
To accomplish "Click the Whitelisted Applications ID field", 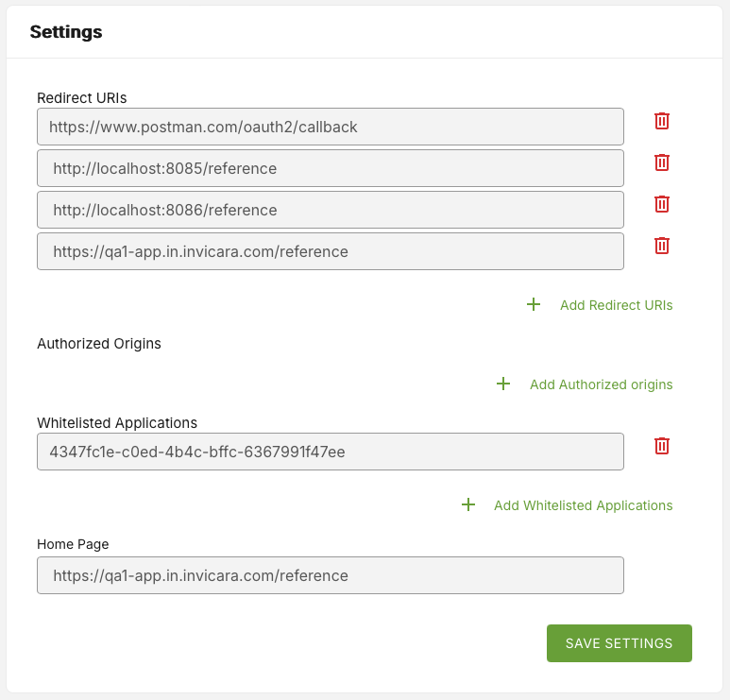I will point(330,452).
